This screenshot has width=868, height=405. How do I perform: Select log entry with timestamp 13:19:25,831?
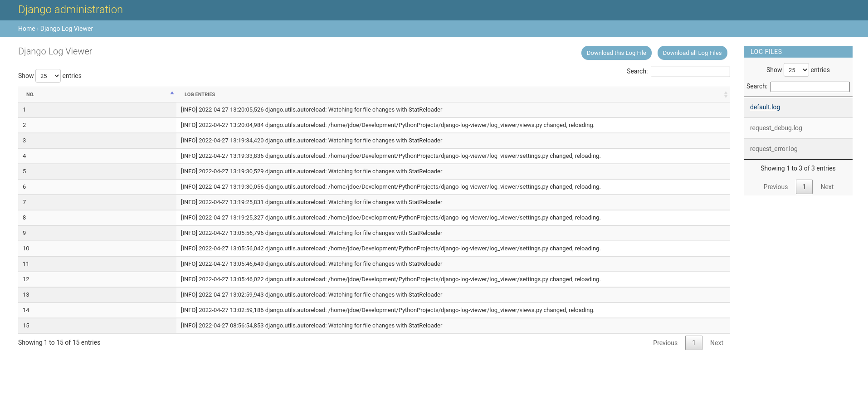tap(453, 202)
